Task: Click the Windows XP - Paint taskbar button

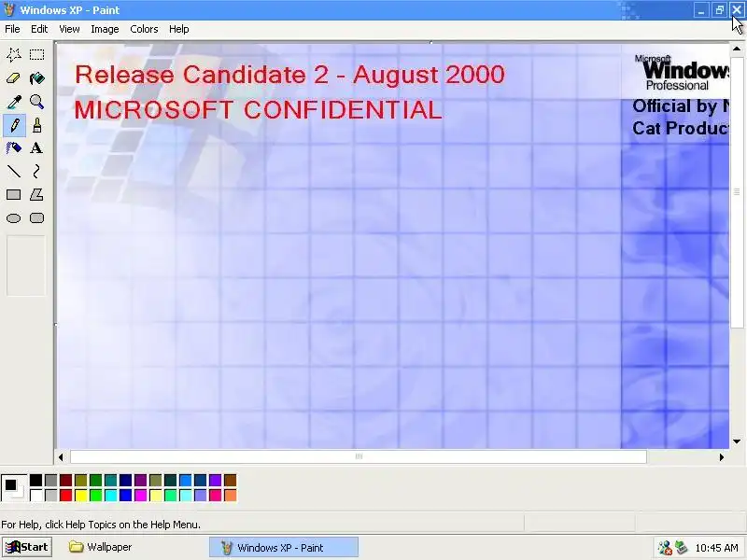Action: coord(284,548)
